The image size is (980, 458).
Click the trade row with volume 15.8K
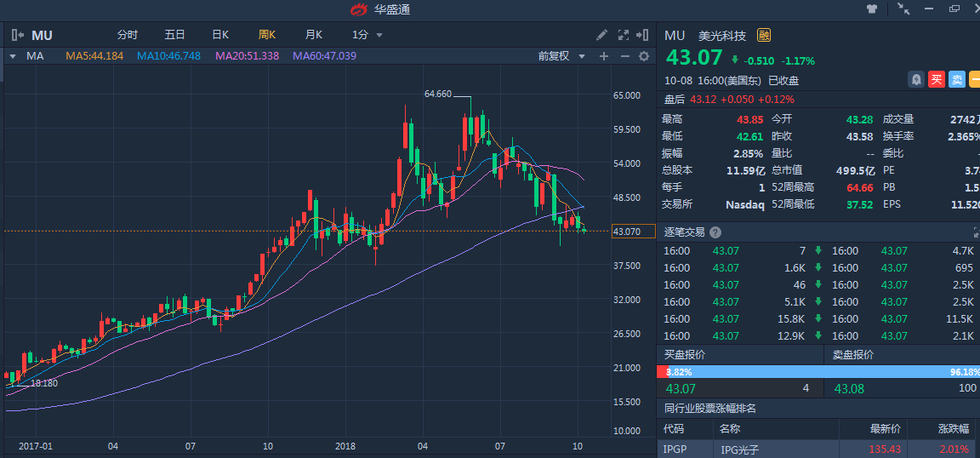coord(741,319)
